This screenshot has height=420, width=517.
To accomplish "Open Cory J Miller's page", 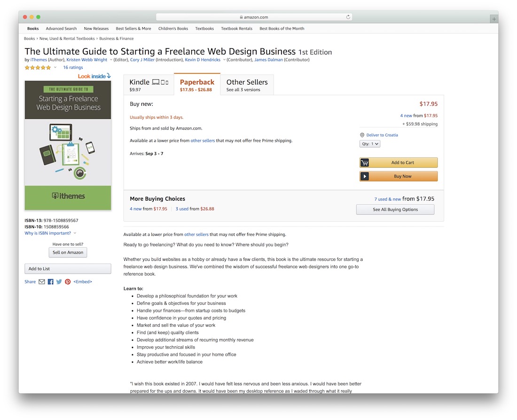I will pos(142,60).
